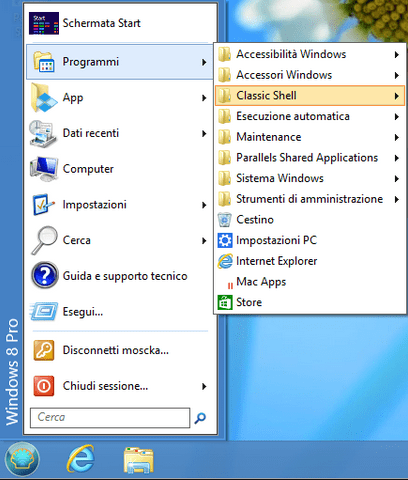The width and height of the screenshot is (408, 480).
Task: Expand the Accessori Windows arrow
Action: tap(396, 75)
